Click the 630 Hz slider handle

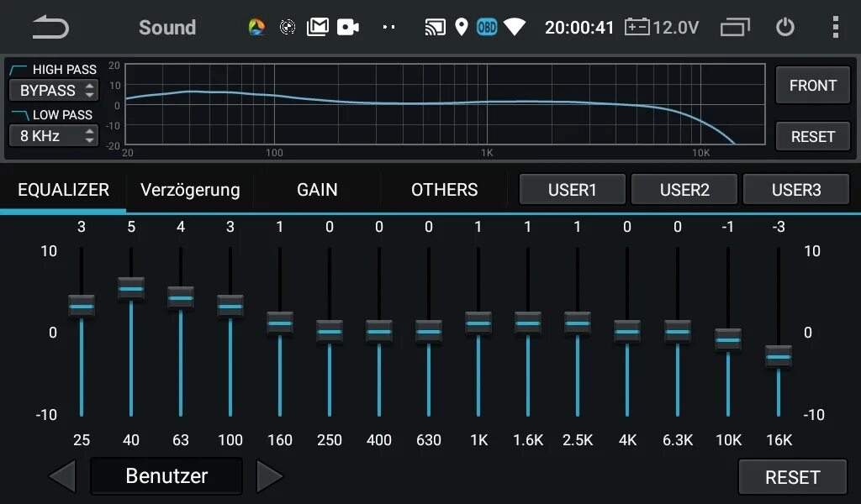point(429,331)
